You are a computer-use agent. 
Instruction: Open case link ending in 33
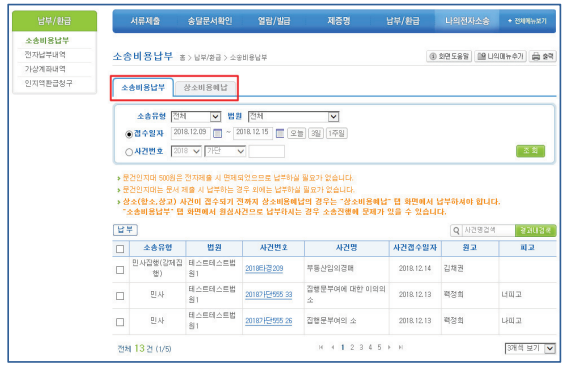268,295
